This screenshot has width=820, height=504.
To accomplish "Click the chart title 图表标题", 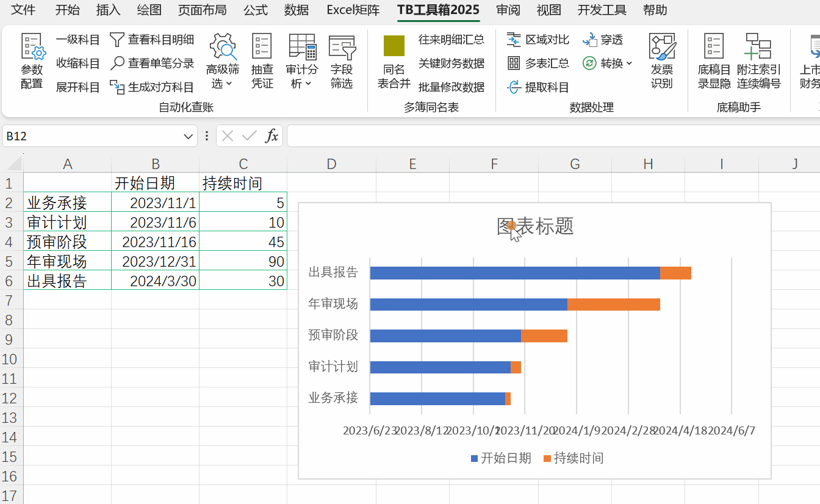I will click(x=535, y=226).
